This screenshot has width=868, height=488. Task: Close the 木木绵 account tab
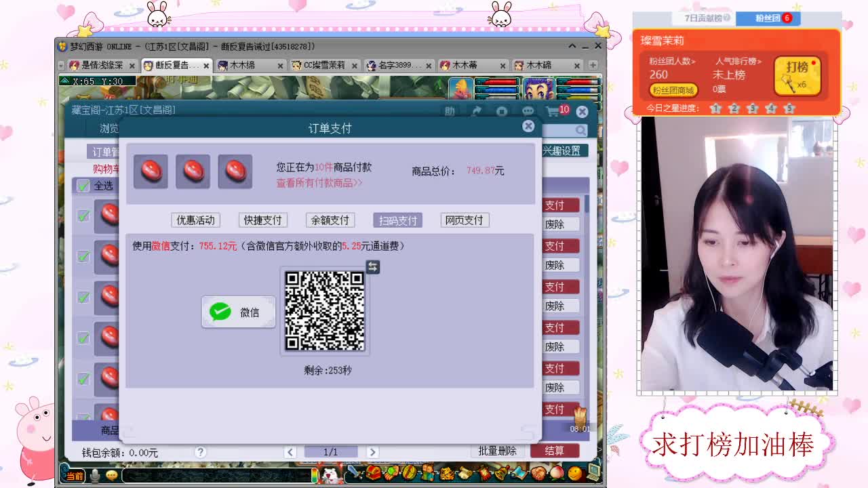[x=281, y=66]
